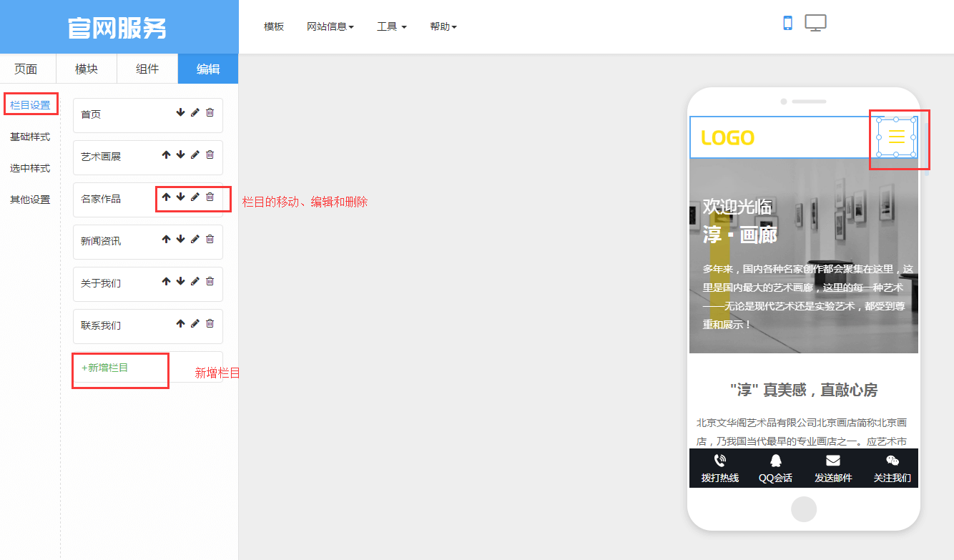This screenshot has width=954, height=560.
Task: Move 新闻资讯 column down
Action: 180,239
